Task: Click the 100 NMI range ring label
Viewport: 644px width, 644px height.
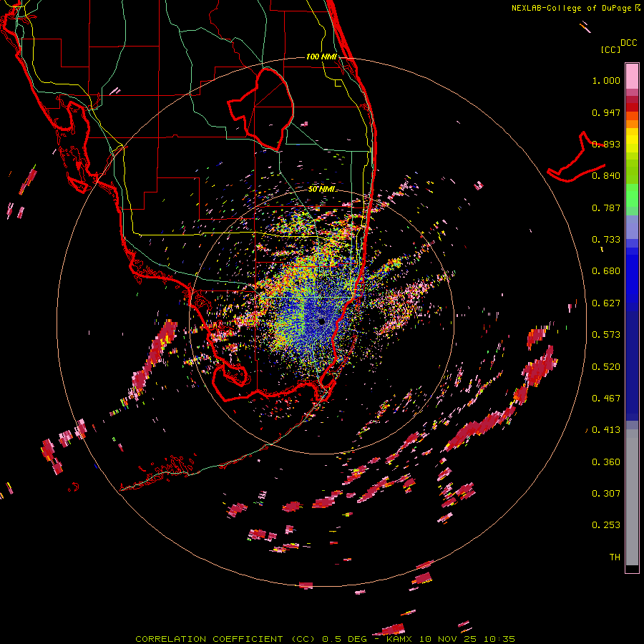Action: point(321,57)
